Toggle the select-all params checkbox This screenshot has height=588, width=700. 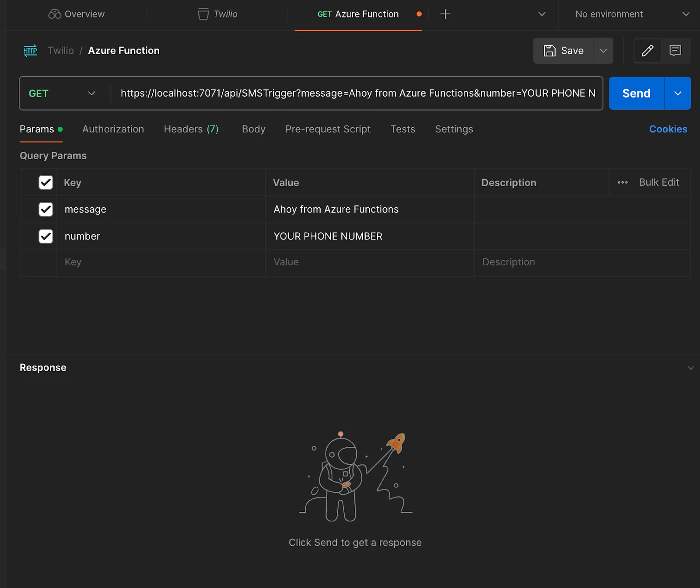(x=46, y=182)
